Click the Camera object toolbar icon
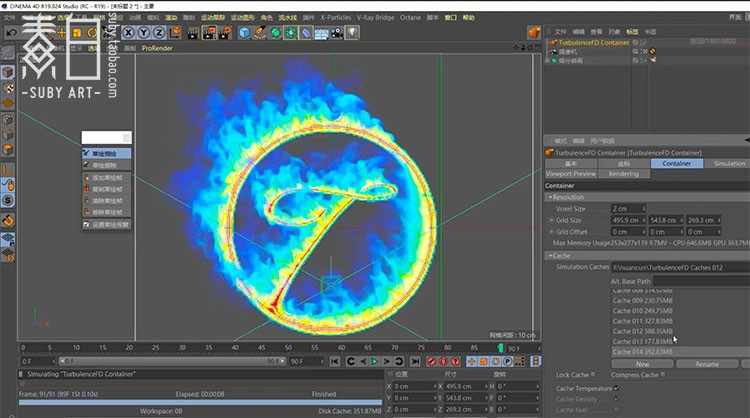This screenshot has width=750, height=418. click(x=337, y=33)
